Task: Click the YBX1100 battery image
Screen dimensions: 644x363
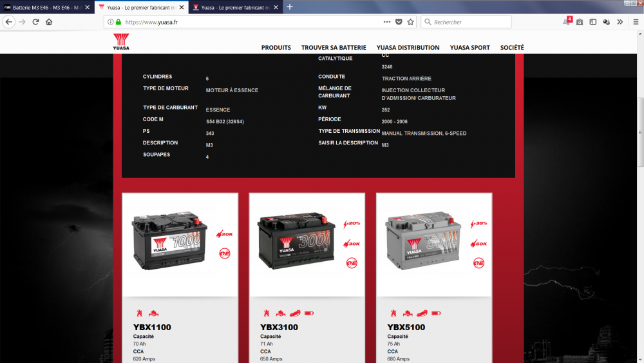Action: tap(169, 240)
